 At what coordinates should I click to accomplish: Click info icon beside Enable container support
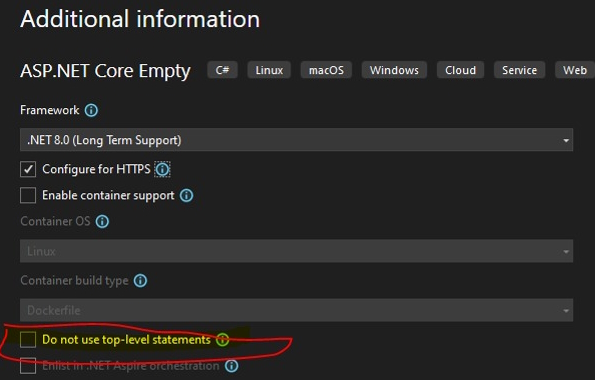click(186, 196)
